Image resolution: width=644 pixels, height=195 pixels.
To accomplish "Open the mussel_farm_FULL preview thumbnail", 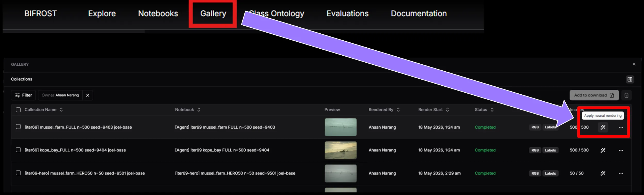I will tap(341, 127).
